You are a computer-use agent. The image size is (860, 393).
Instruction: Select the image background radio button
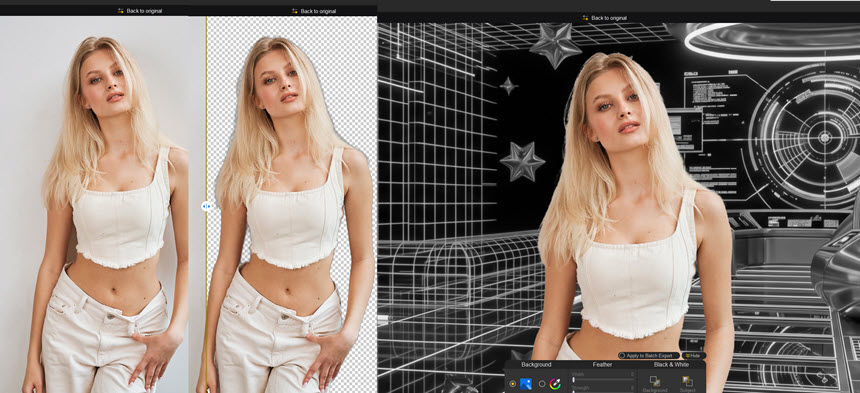tap(513, 384)
